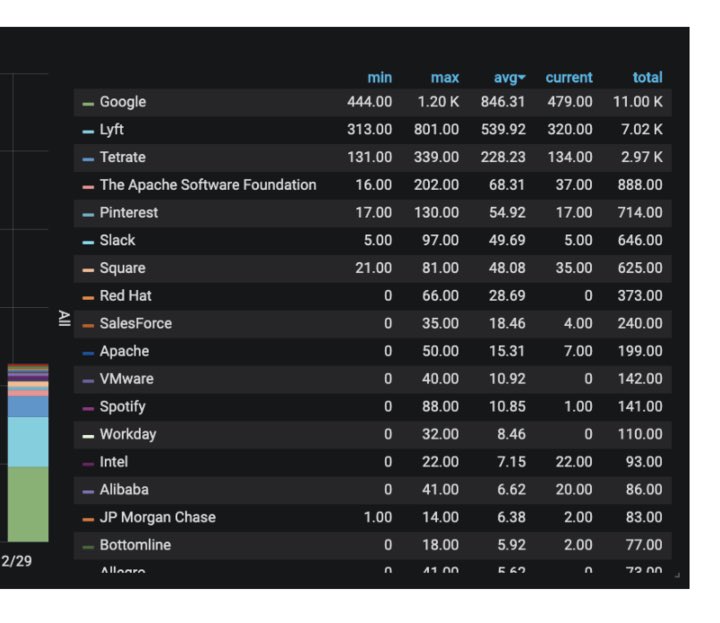Select the Workday legend label
This screenshot has width=720, height=623.
[x=128, y=434]
